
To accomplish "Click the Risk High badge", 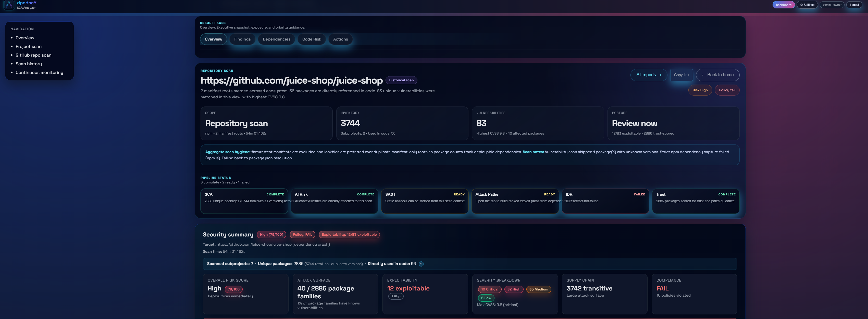I will point(700,90).
